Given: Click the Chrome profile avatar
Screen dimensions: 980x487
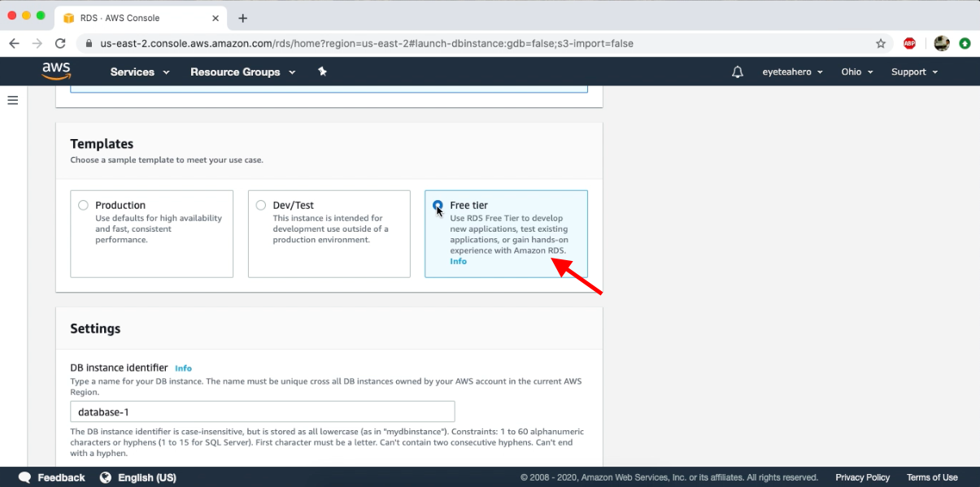Looking at the screenshot, I should [942, 43].
